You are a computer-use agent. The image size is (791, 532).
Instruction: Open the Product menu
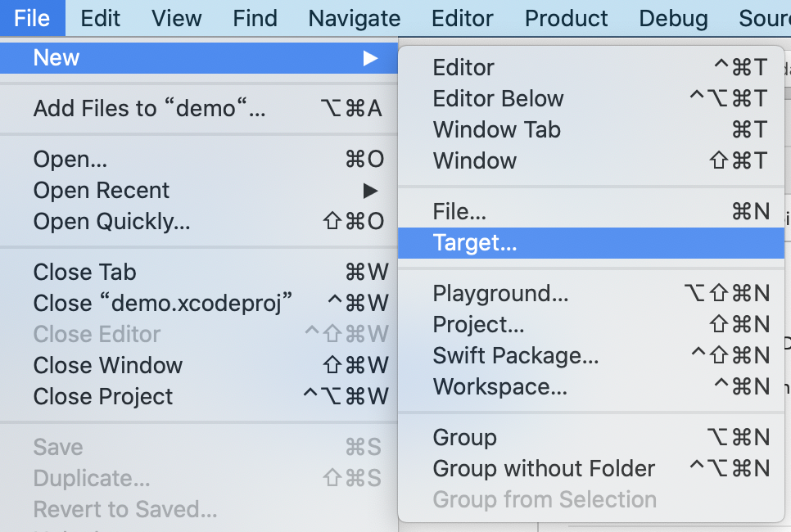[566, 18]
